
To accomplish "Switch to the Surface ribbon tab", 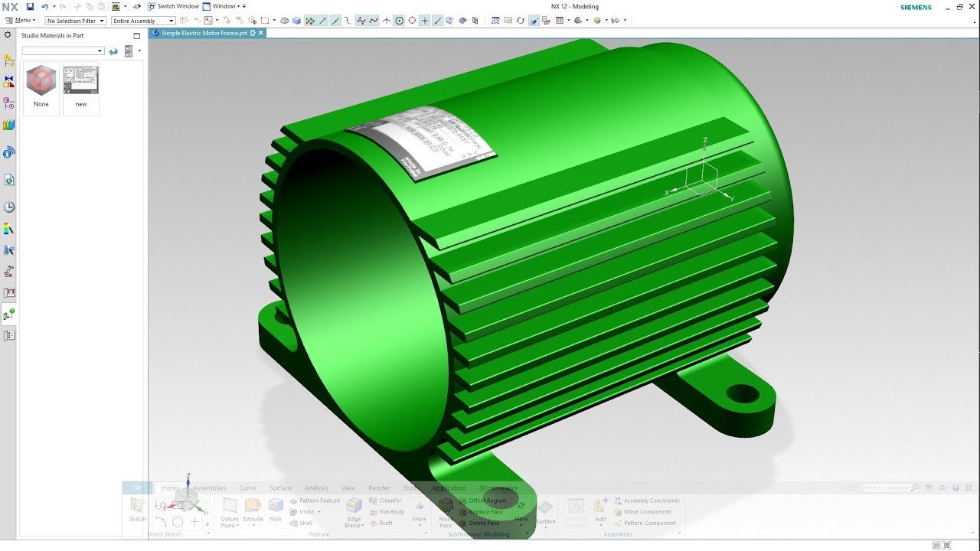I will coord(280,488).
